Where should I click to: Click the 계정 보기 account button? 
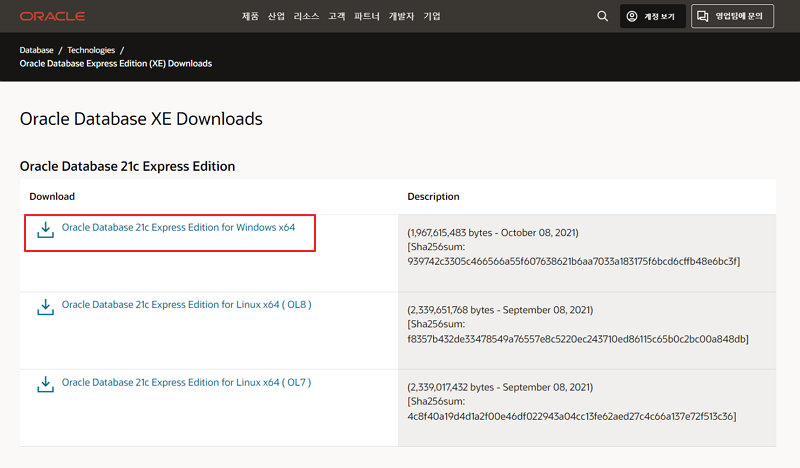coord(653,16)
